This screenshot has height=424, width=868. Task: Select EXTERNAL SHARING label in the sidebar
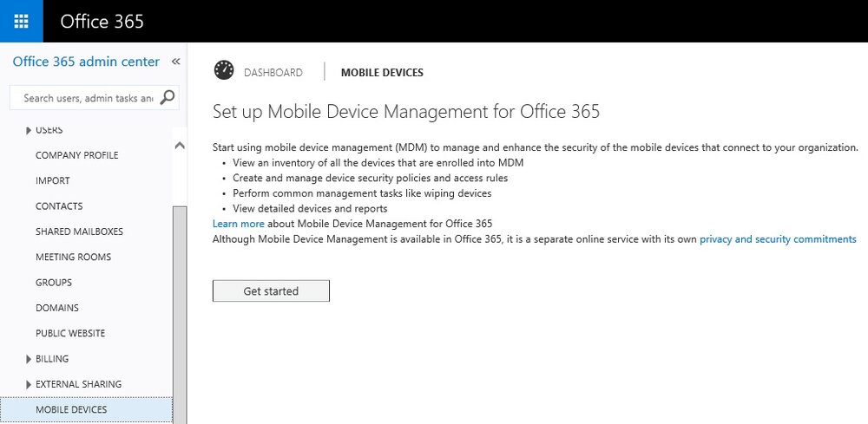[x=79, y=384]
